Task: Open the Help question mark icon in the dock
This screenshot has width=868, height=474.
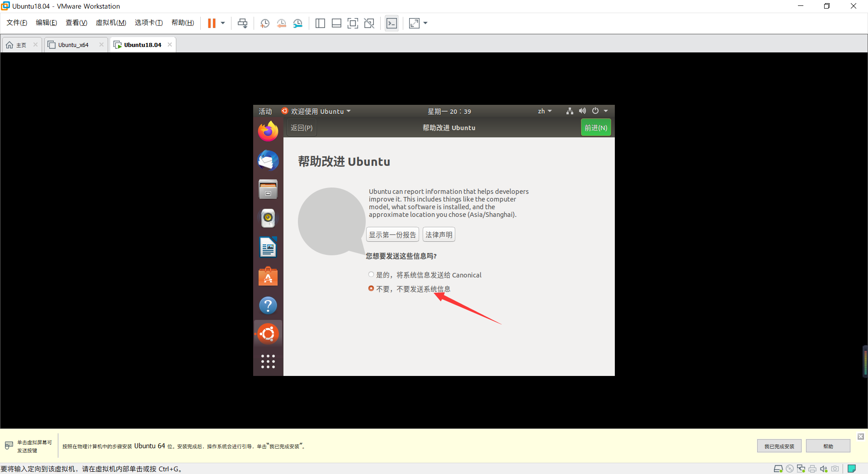Action: pos(268,305)
